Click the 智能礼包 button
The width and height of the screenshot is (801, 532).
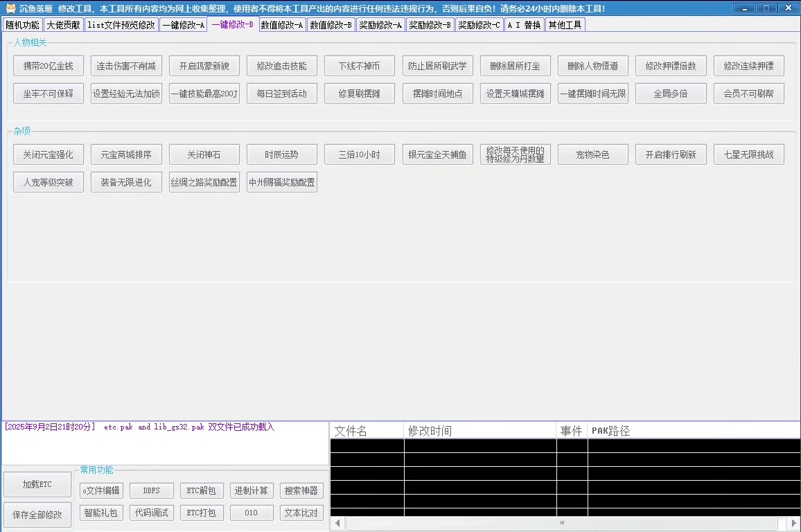click(101, 513)
